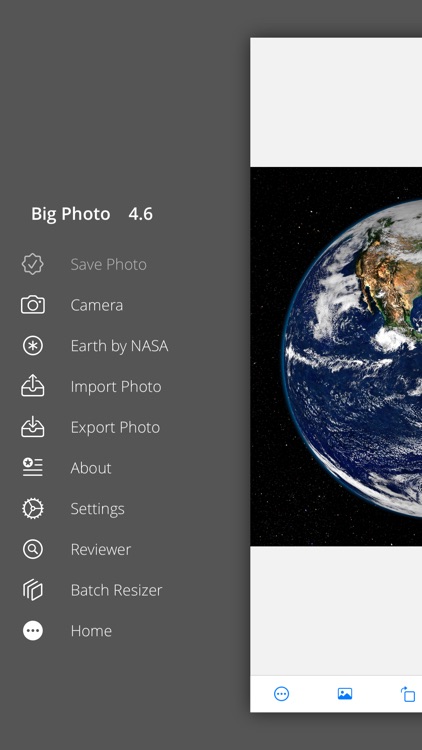Click the Batch Resizer stacked icon
The height and width of the screenshot is (750, 422).
tap(33, 590)
